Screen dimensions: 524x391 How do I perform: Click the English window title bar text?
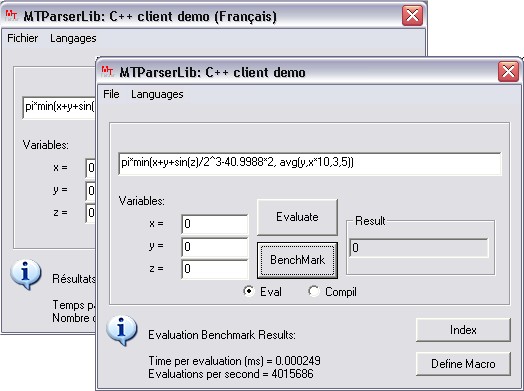pyautogui.click(x=213, y=72)
